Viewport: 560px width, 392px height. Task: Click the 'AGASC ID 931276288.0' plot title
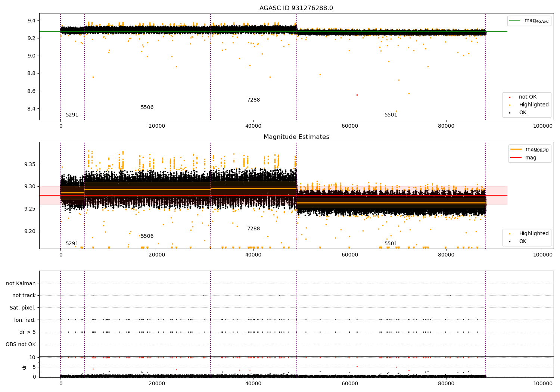pyautogui.click(x=296, y=8)
